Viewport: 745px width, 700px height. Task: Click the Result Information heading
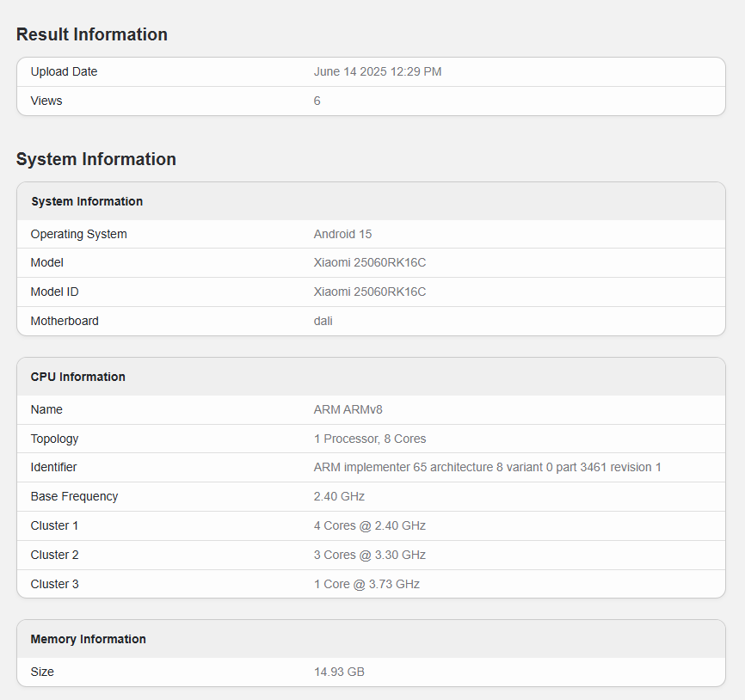tap(92, 34)
